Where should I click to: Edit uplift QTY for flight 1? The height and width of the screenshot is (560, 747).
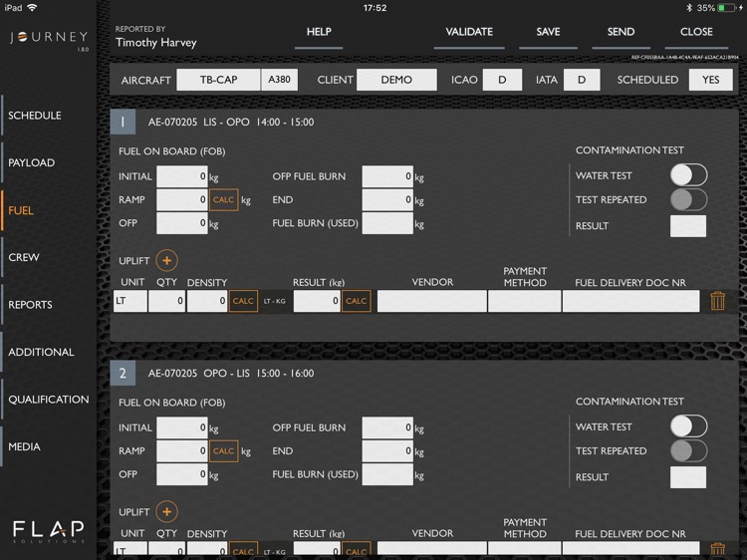tap(166, 301)
